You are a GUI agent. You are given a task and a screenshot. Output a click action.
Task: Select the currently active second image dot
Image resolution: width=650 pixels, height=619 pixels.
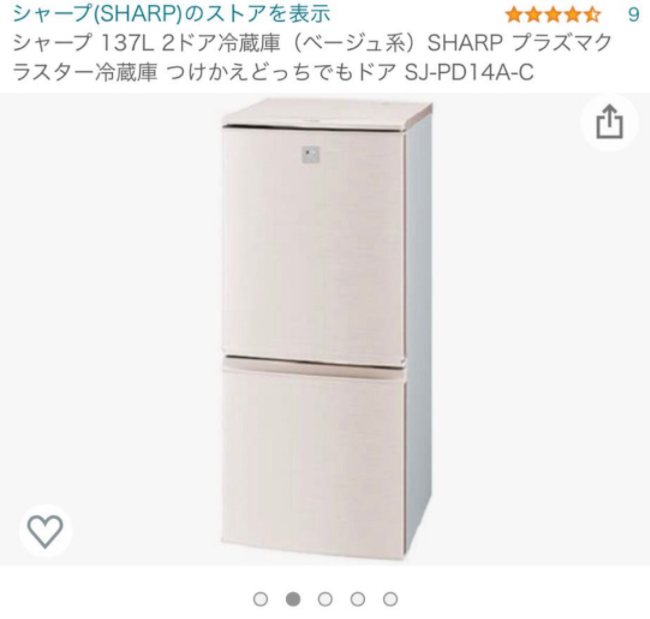[293, 599]
